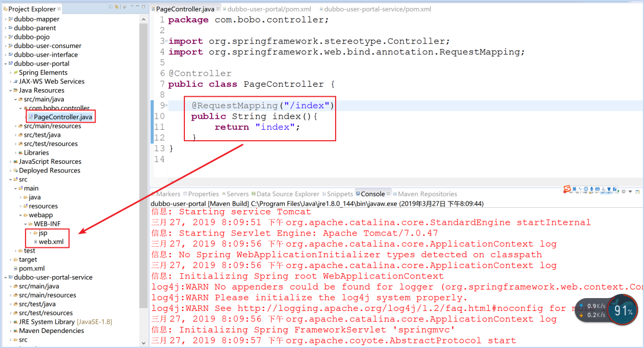
Task: Open the Markers tab
Action: tap(168, 194)
